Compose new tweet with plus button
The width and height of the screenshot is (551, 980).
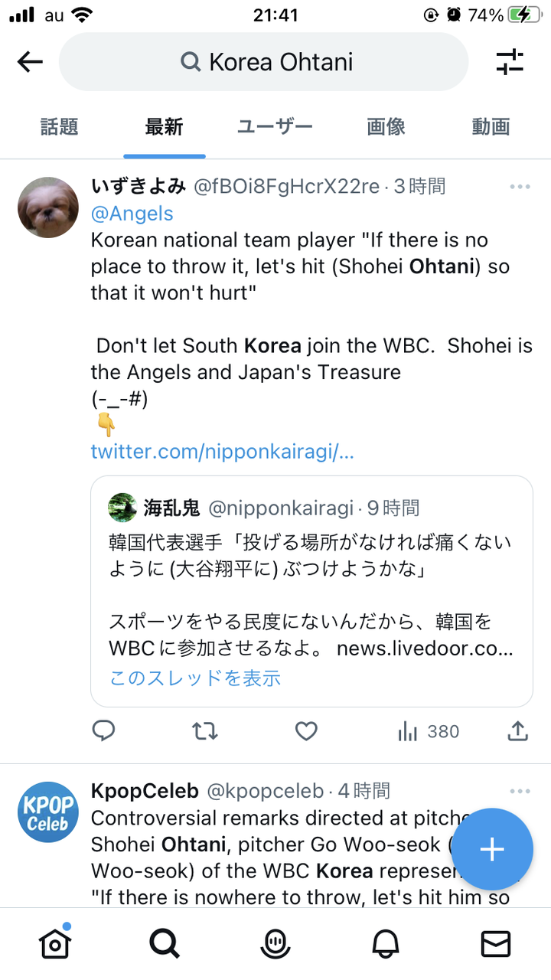(492, 848)
